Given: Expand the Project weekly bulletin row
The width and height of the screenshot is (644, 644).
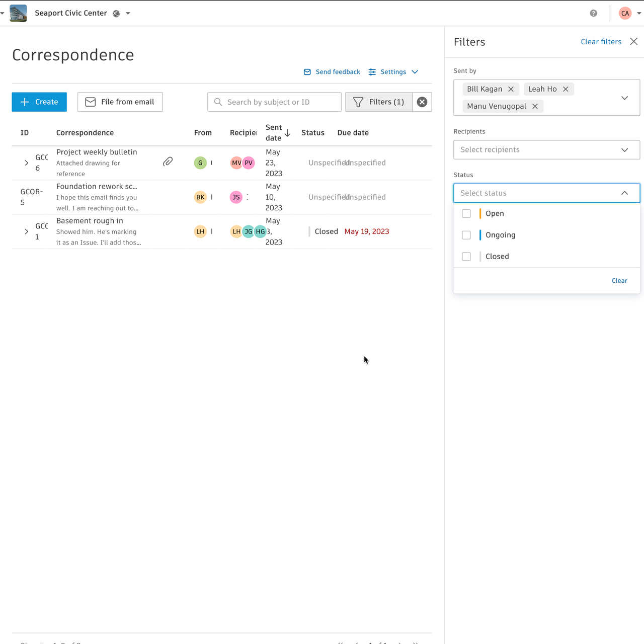Looking at the screenshot, I should (x=26, y=163).
